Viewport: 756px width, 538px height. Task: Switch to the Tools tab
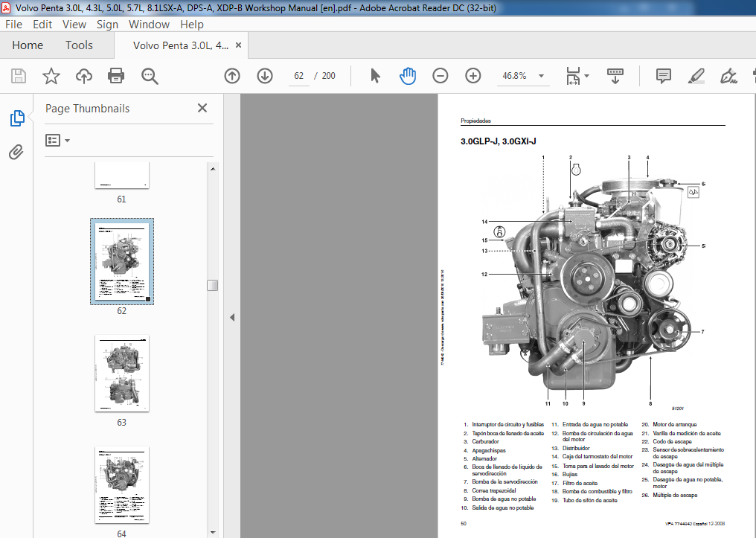[79, 45]
